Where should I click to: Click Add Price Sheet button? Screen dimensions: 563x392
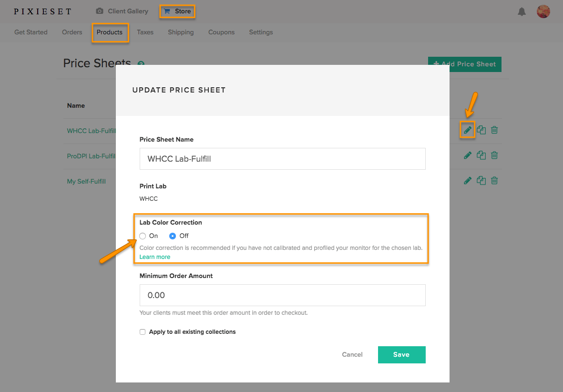[465, 64]
